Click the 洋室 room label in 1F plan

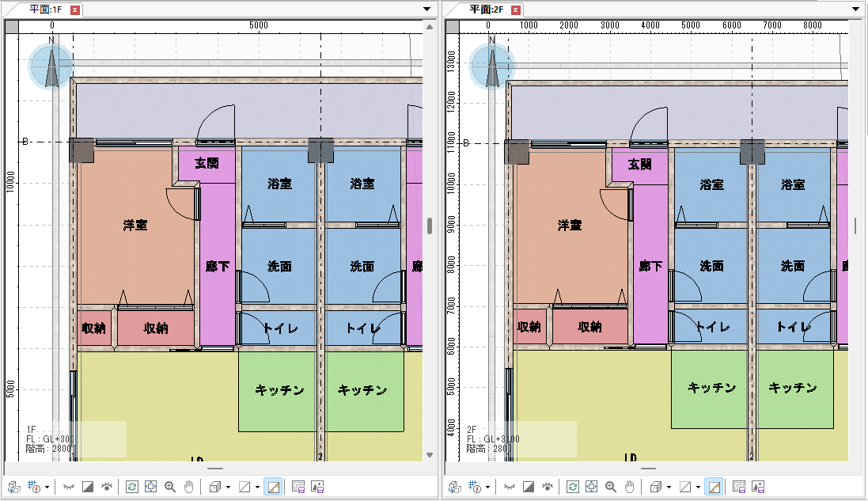(x=135, y=226)
